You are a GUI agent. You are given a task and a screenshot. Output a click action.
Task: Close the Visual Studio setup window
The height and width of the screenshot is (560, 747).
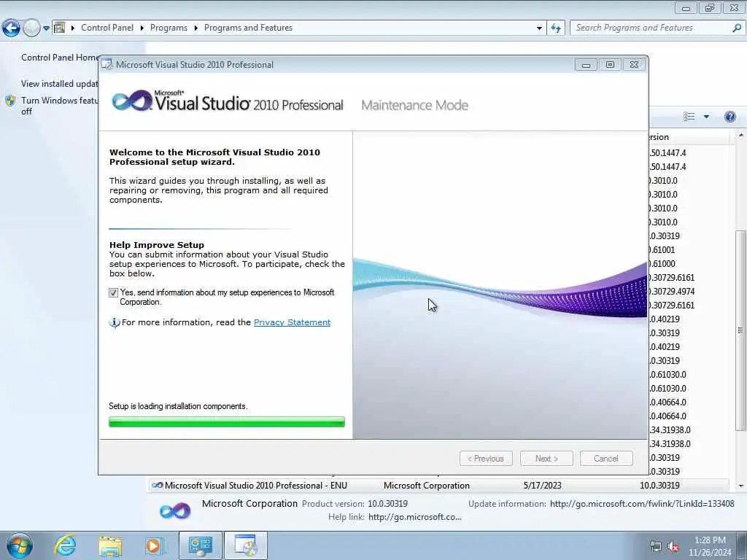click(634, 65)
